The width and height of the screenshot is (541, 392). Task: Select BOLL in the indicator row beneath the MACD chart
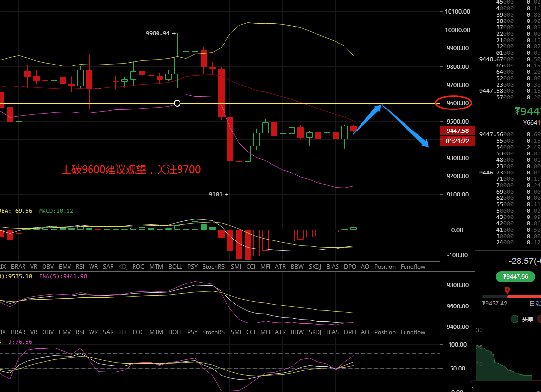pyautogui.click(x=175, y=267)
